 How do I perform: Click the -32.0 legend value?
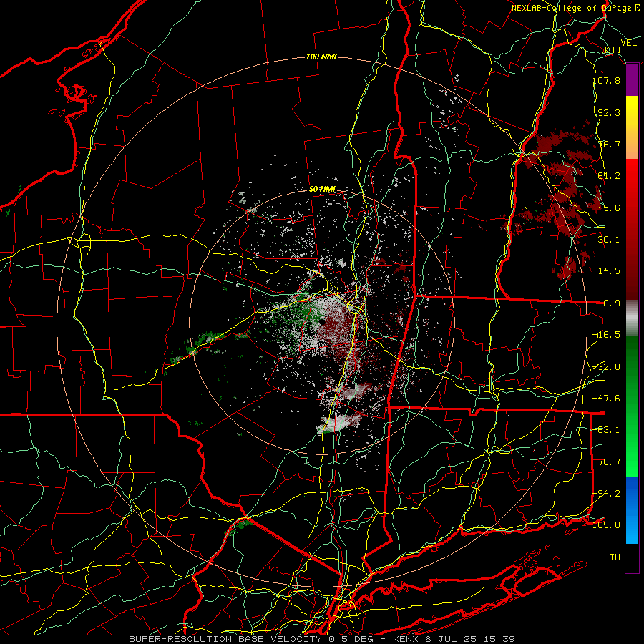tap(607, 367)
